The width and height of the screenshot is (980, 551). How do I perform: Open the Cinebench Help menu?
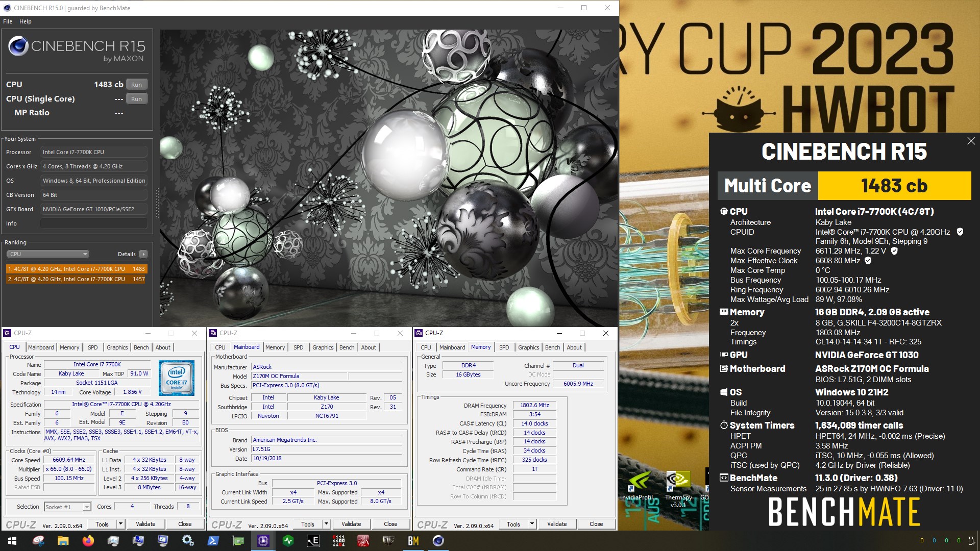26,21
